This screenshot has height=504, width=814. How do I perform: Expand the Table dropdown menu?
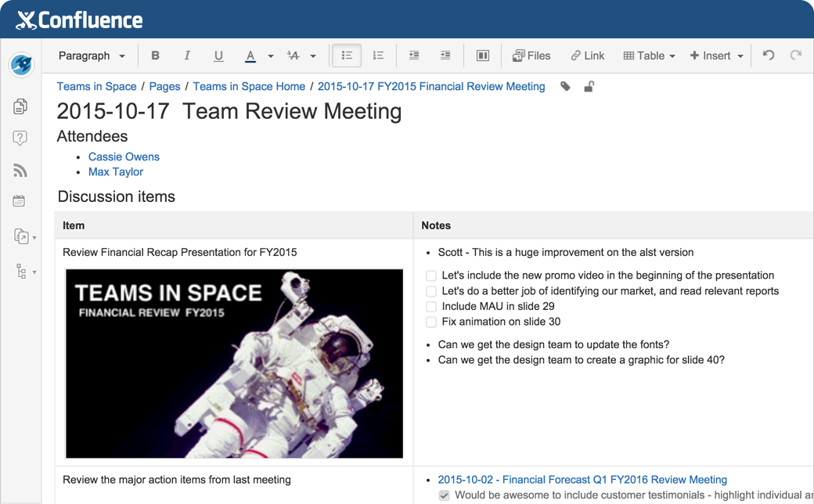649,56
